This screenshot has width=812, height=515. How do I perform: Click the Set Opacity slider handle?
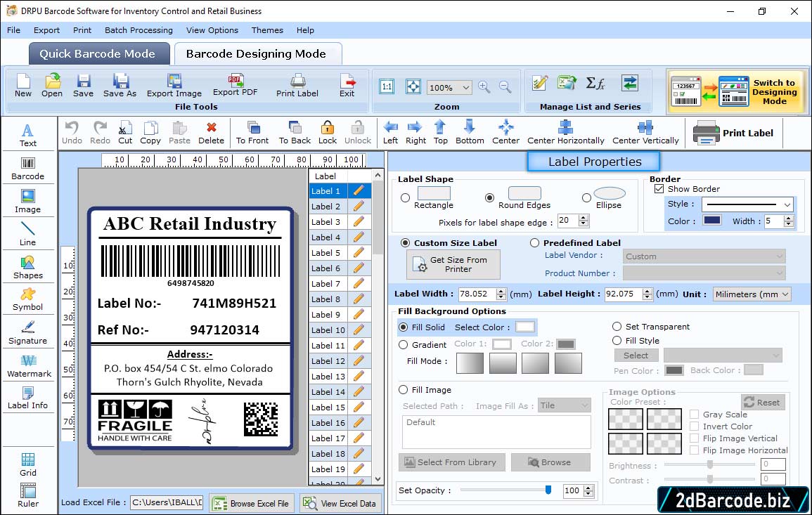[548, 490]
